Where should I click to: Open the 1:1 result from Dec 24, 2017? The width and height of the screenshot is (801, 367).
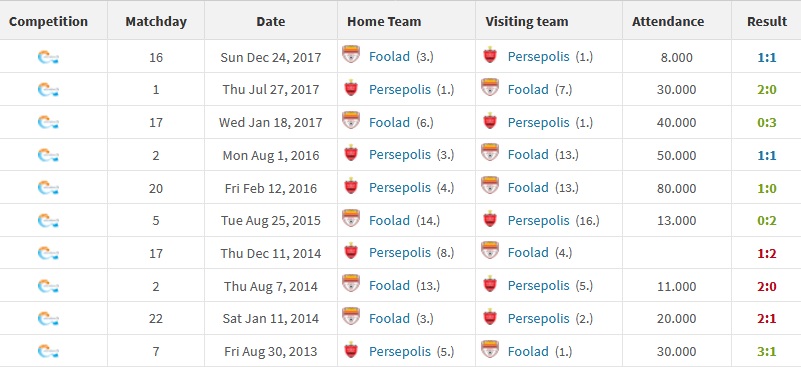coord(767,57)
